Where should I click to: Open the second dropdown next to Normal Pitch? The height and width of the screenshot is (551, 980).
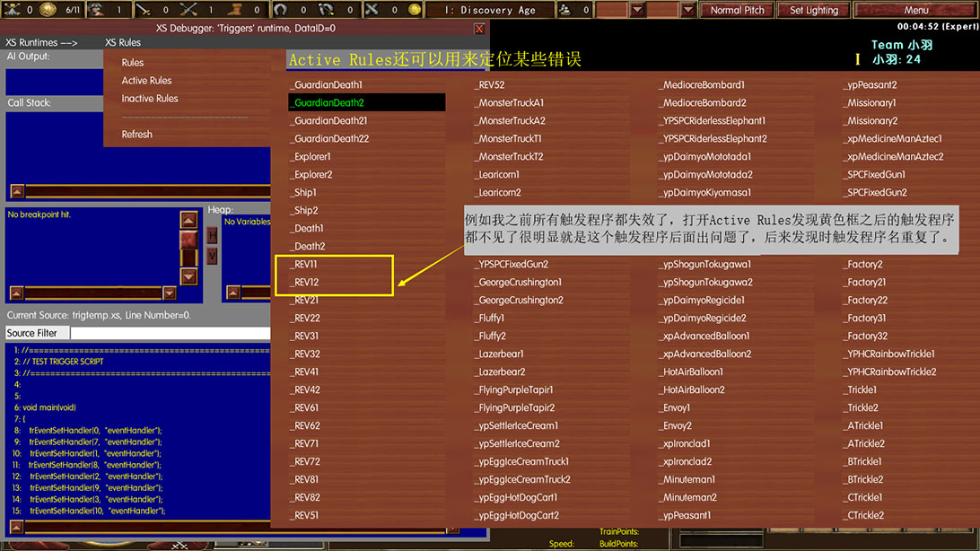tap(687, 10)
